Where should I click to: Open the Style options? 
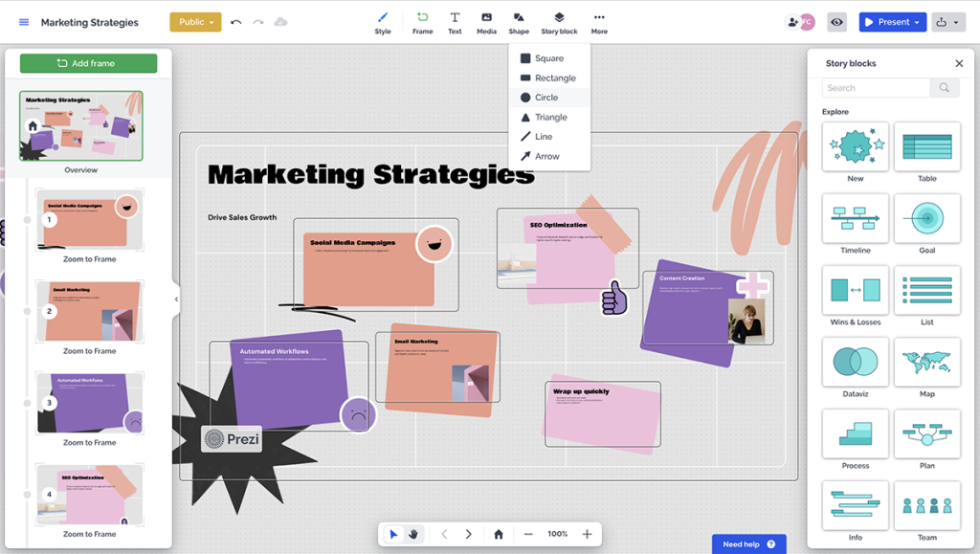(x=382, y=21)
